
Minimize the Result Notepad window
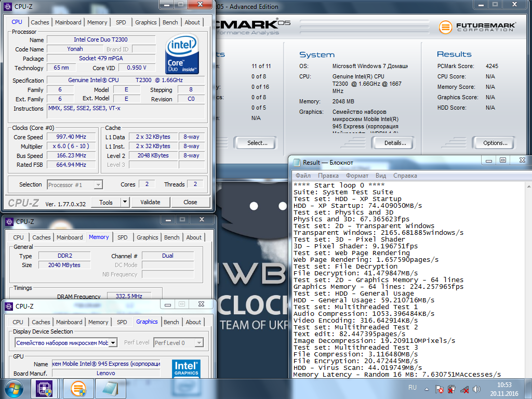pos(489,161)
